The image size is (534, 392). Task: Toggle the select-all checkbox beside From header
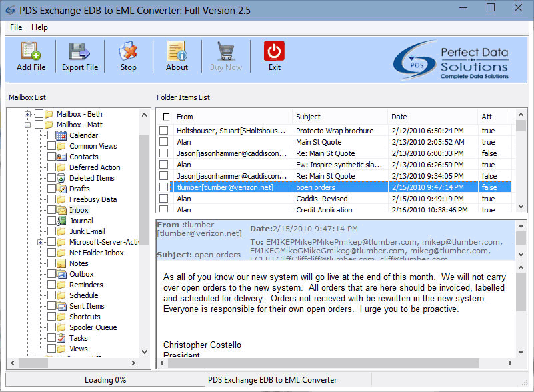pos(166,117)
